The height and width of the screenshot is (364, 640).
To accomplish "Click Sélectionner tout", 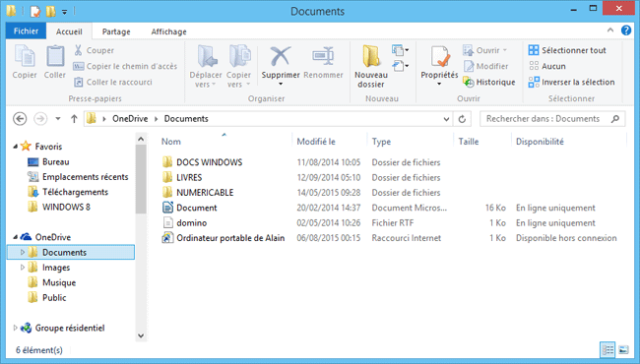I will coord(567,50).
